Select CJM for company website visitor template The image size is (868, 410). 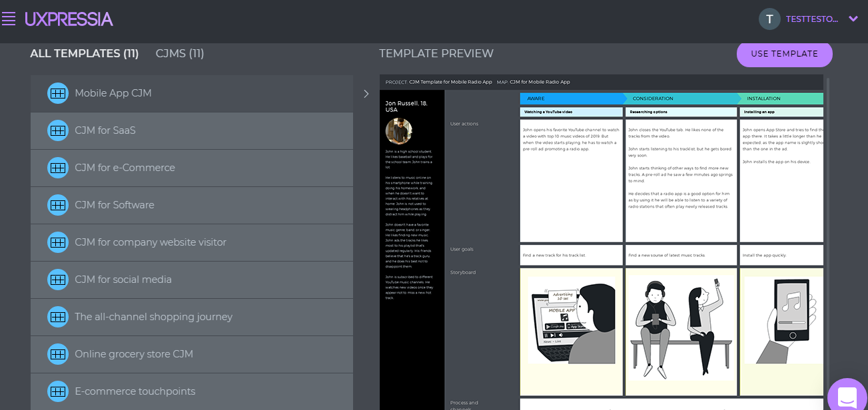pos(151,242)
